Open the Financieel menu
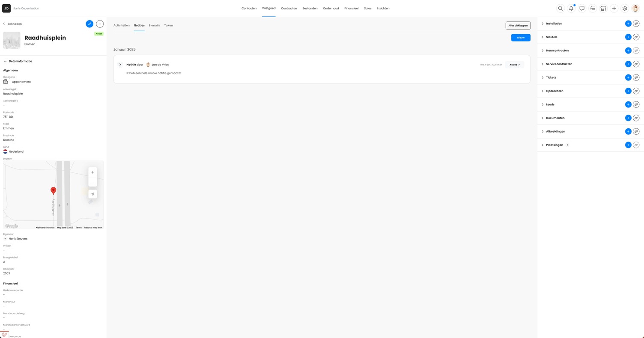The image size is (644, 338). coord(351,9)
